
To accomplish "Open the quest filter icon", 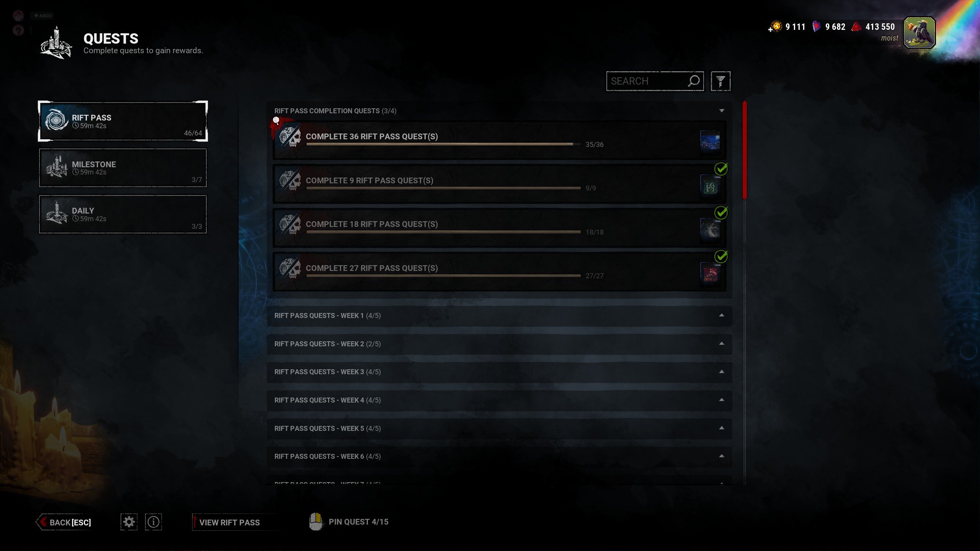I will click(x=720, y=81).
